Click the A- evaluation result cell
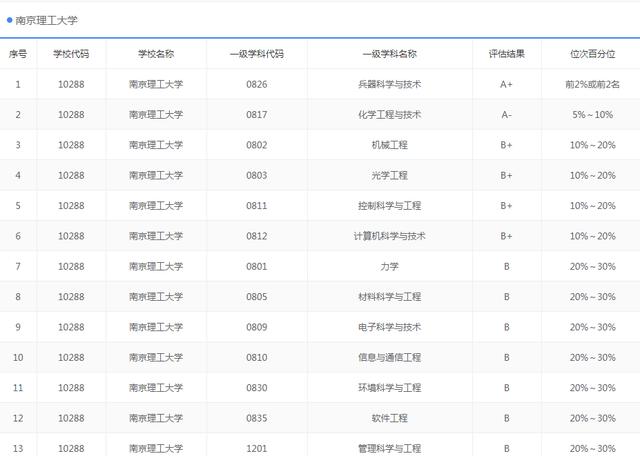 tap(507, 115)
